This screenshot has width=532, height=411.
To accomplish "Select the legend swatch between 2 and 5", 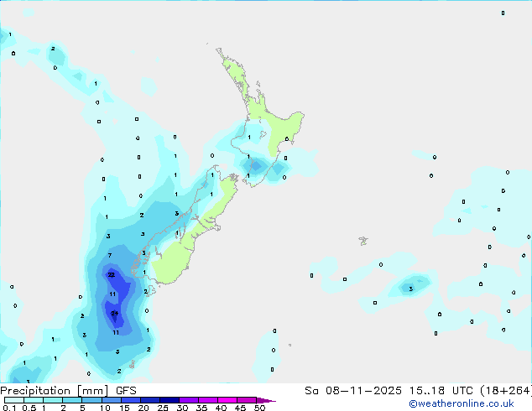I will click(x=72, y=400).
